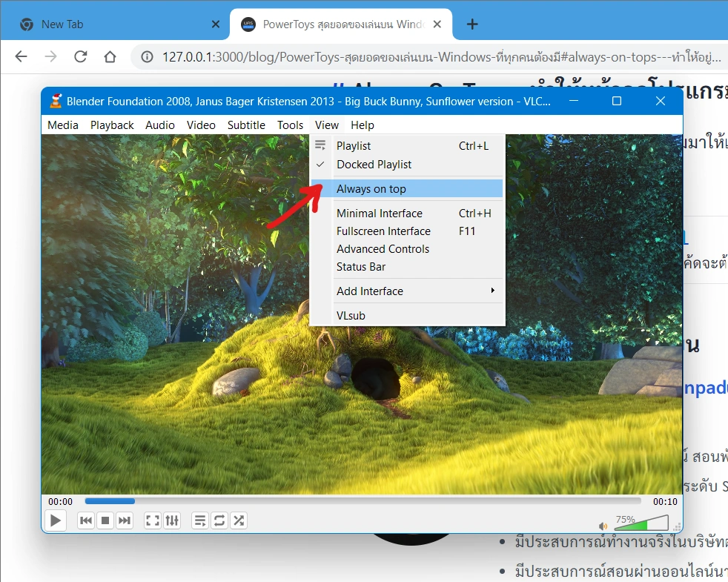Click the site info icon in address bar
Screen dimensions: 728x582
[x=147, y=56]
